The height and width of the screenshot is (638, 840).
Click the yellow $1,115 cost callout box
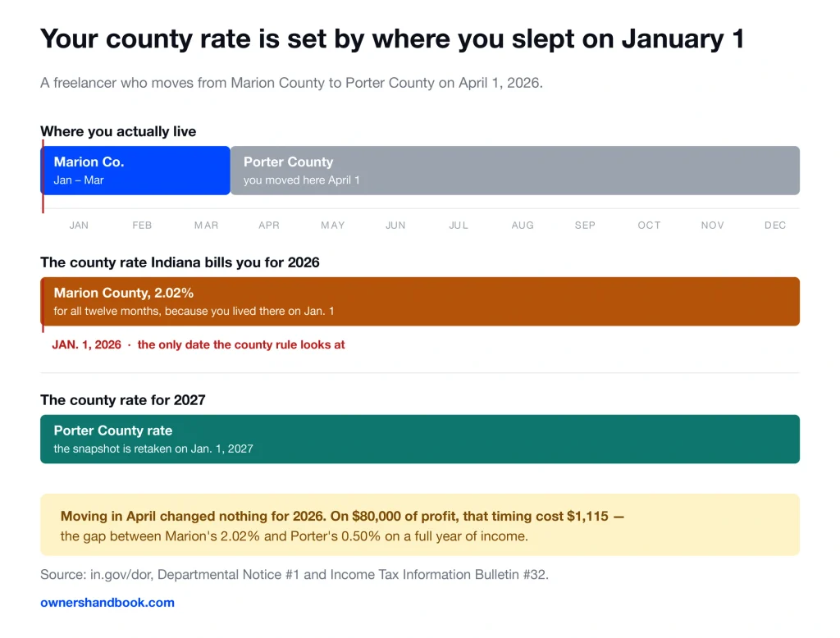[420, 525]
